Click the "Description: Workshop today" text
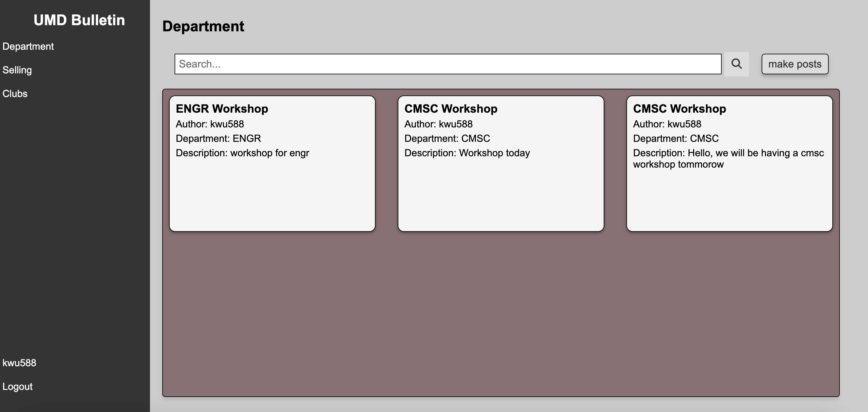 pyautogui.click(x=467, y=153)
